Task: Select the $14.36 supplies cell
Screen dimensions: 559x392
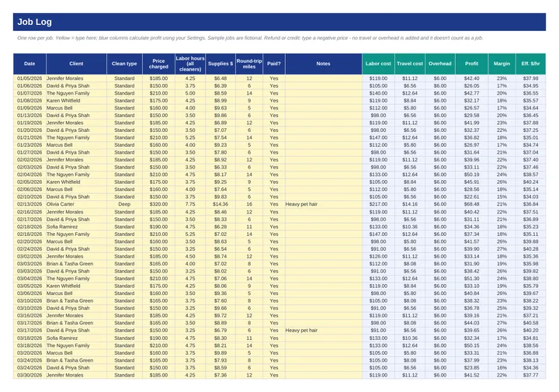Action: tap(220, 204)
